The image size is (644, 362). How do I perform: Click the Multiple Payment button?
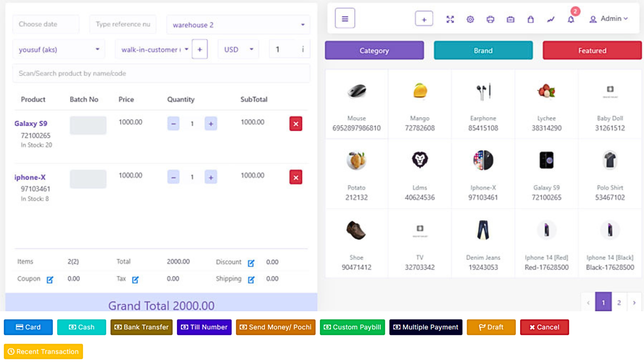coord(426,327)
